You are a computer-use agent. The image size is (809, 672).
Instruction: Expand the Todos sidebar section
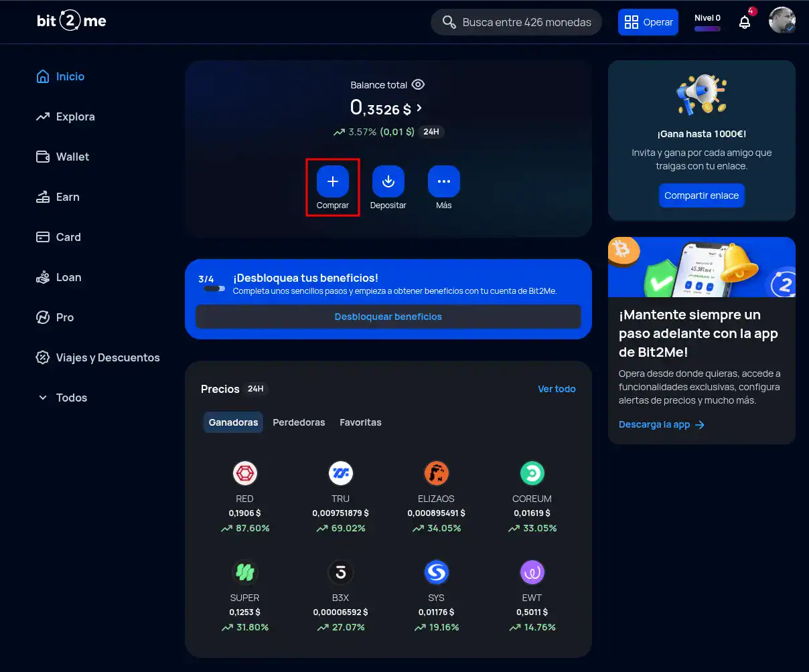tap(62, 398)
